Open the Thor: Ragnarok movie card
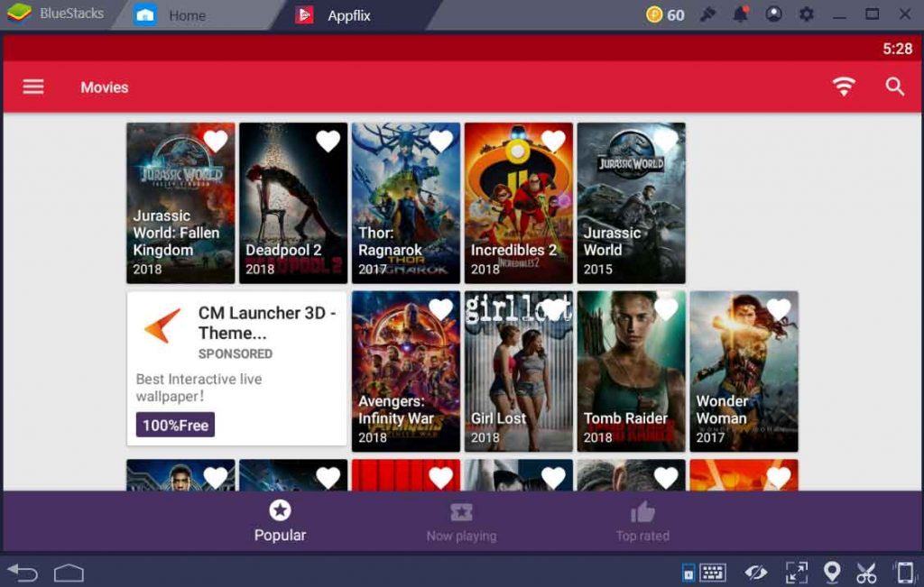 pos(405,203)
